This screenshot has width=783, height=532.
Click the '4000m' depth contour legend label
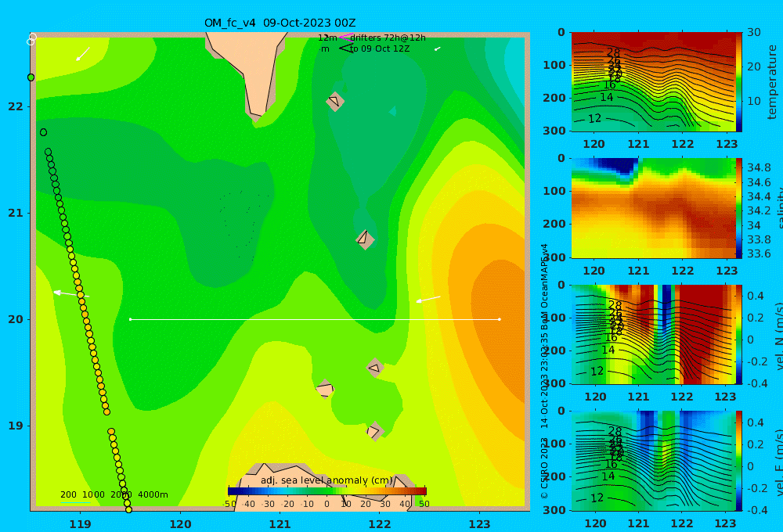pos(153,494)
